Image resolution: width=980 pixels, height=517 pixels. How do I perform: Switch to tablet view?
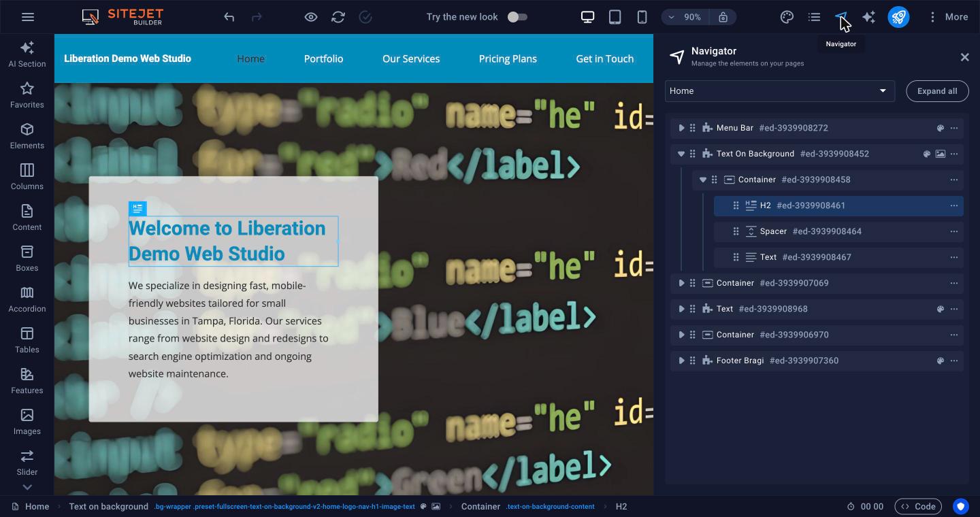click(x=615, y=17)
